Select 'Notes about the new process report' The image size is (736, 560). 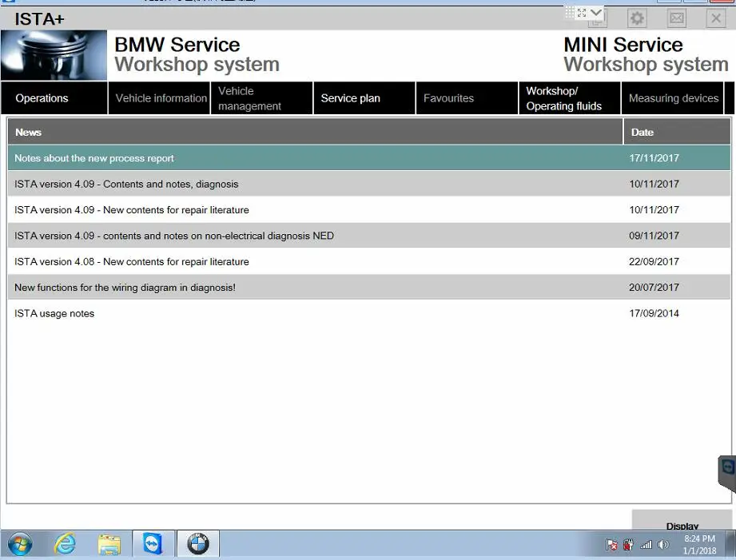(x=369, y=158)
